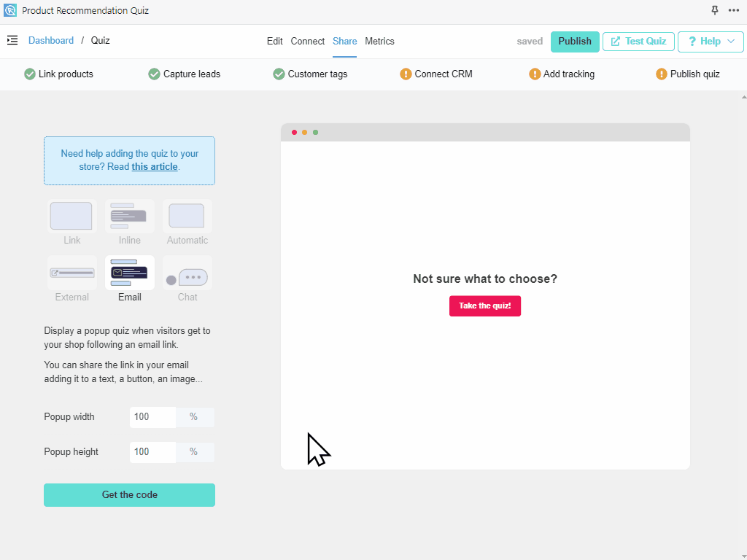Go to the Metrics tab
747x560 pixels.
379,41
